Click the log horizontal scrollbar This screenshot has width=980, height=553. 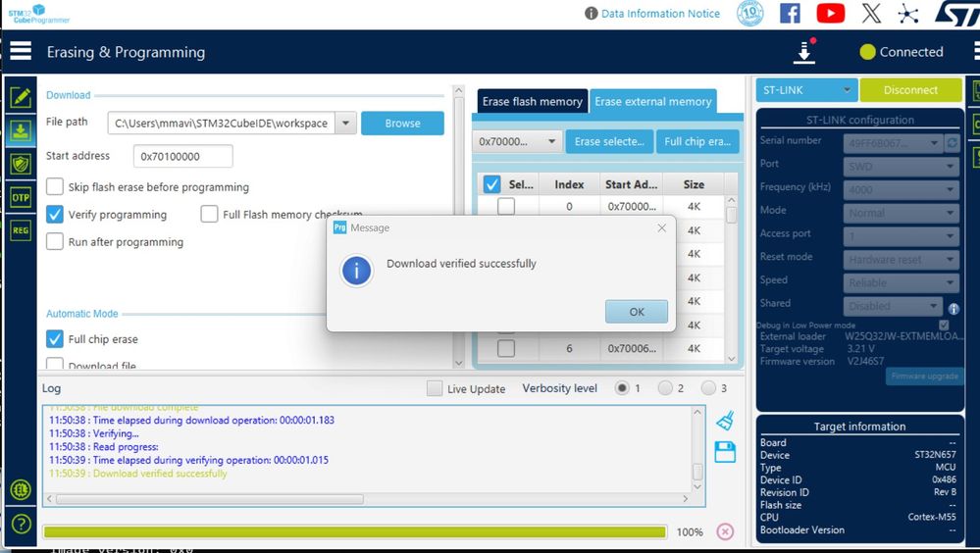(210, 499)
